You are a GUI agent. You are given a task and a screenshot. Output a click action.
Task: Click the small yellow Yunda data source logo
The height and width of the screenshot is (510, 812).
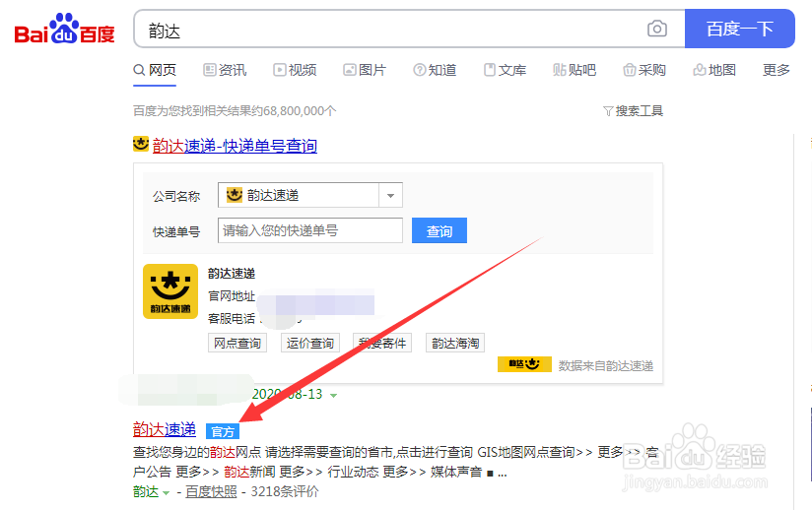[x=524, y=364]
